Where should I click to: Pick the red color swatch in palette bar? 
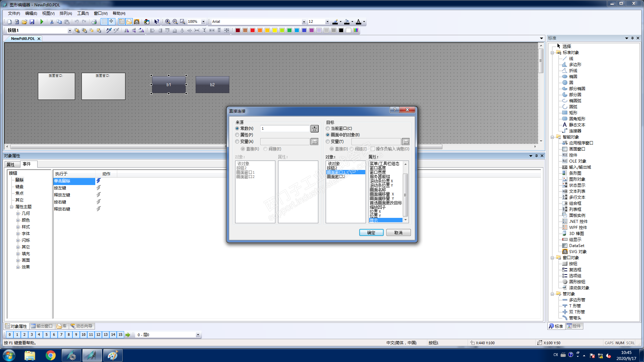[253, 31]
